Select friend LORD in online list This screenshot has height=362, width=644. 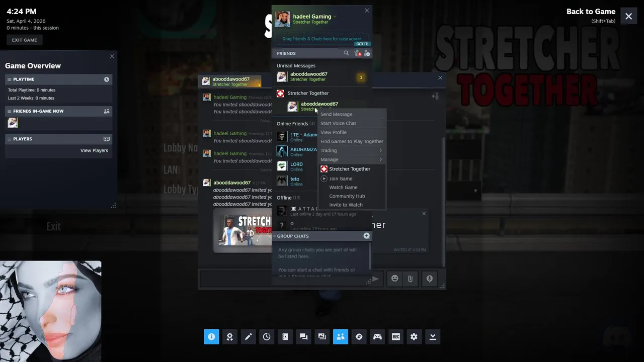(296, 166)
